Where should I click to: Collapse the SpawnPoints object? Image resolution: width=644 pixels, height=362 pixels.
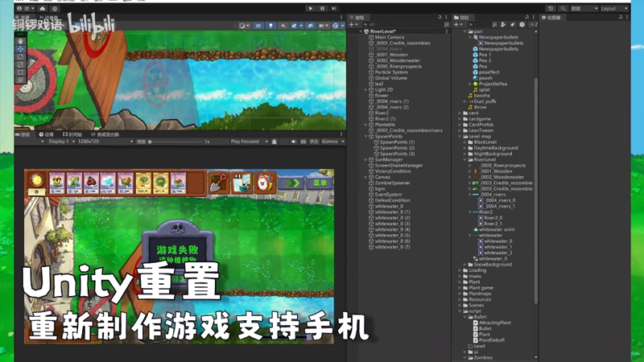(366, 136)
